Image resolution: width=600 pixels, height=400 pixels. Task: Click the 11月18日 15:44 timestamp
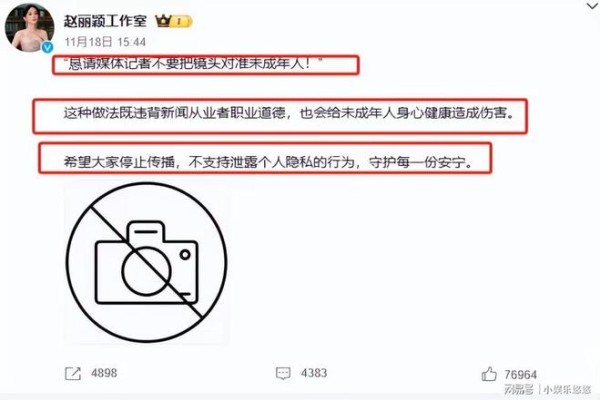point(105,42)
